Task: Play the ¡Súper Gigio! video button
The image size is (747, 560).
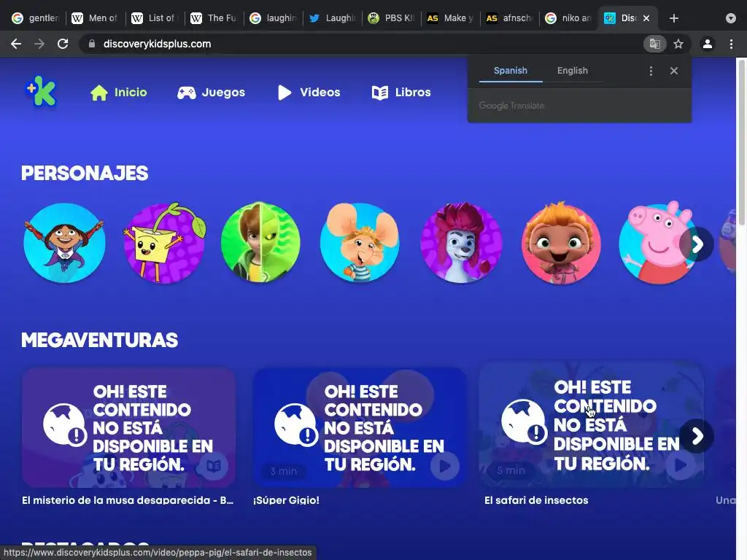Action: click(x=445, y=466)
